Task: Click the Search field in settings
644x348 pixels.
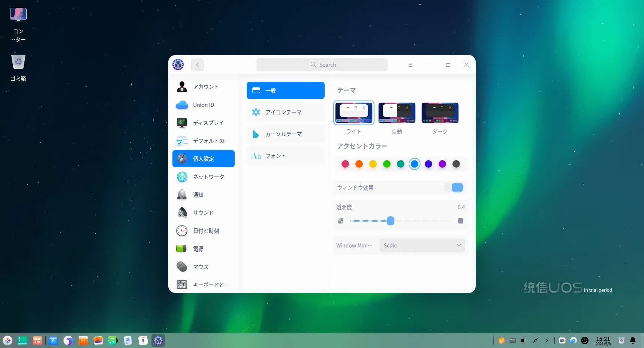Action: click(322, 65)
